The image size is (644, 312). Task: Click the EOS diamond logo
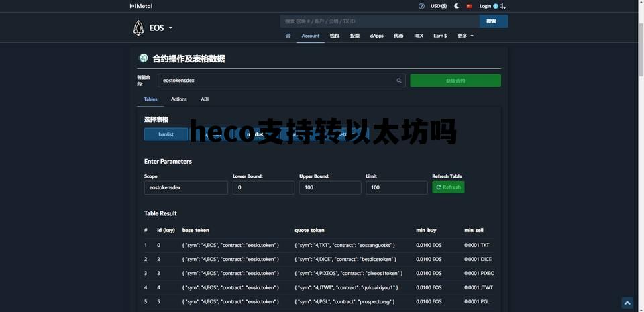(138, 28)
